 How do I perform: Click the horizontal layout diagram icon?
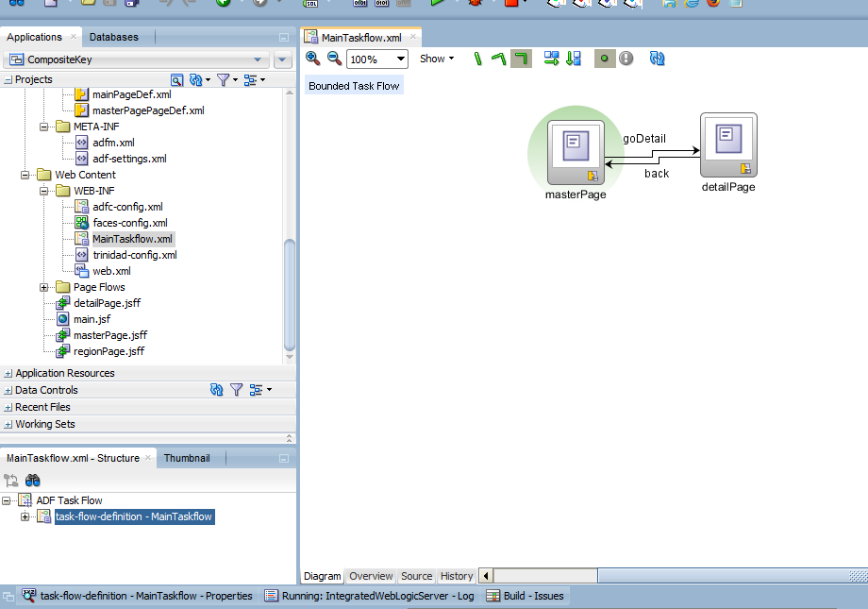[552, 59]
